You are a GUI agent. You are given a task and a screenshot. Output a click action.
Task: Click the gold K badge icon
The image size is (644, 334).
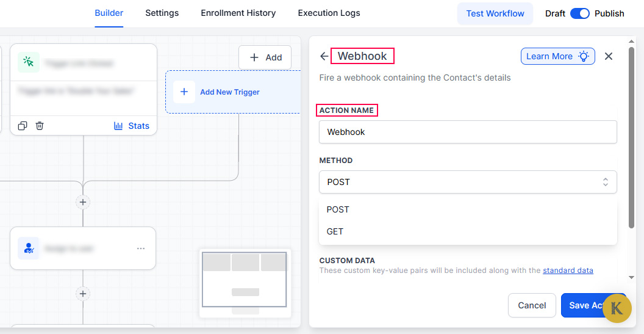tap(617, 308)
